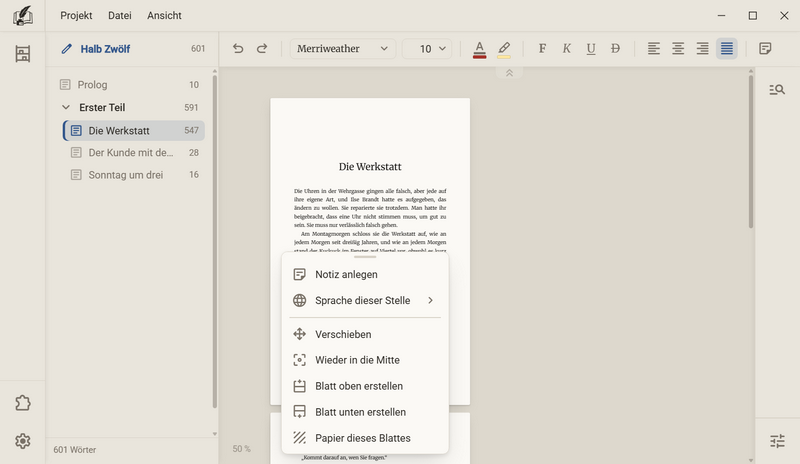Toggle bold (F) formatting

[x=542, y=48]
